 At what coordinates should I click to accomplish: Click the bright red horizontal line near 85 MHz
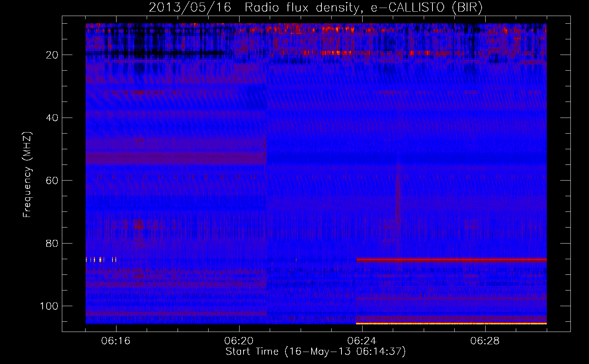[x=451, y=260]
